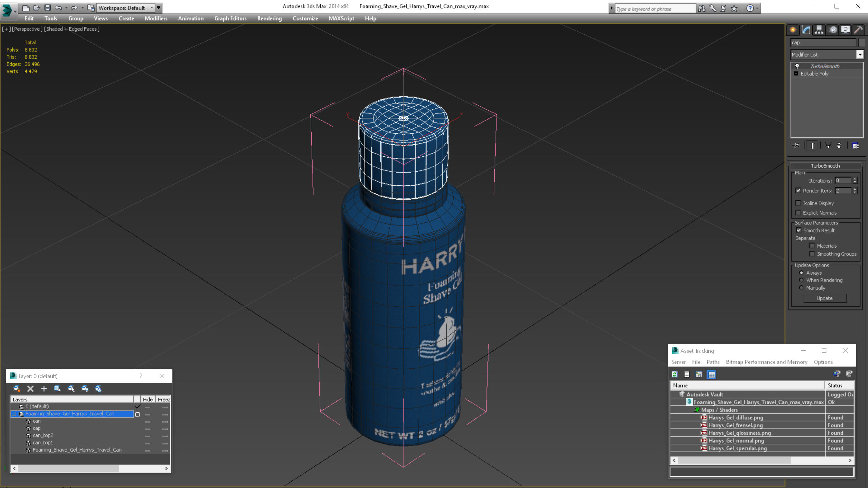
Task: Click Hide/Unhide All Layers icon
Action: coord(85,389)
